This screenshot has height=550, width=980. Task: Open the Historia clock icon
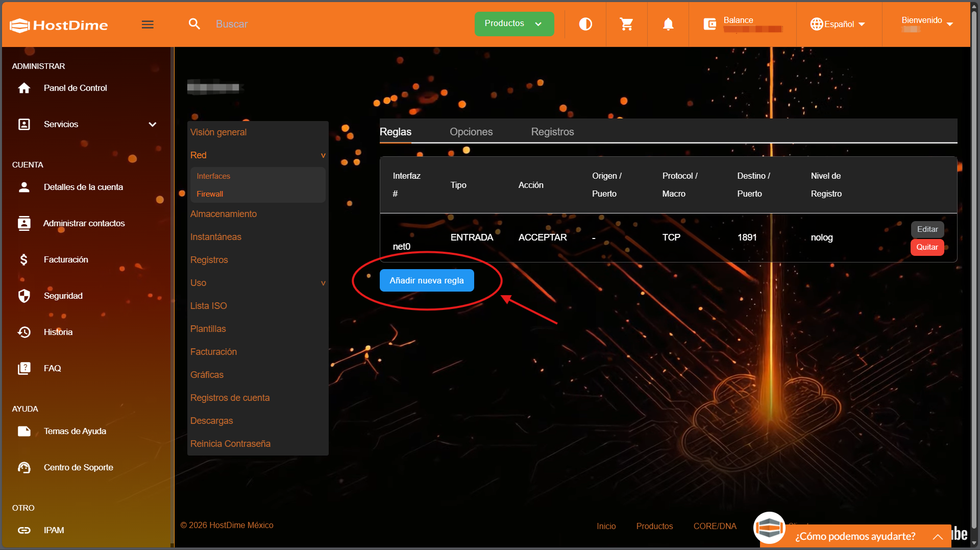point(24,332)
